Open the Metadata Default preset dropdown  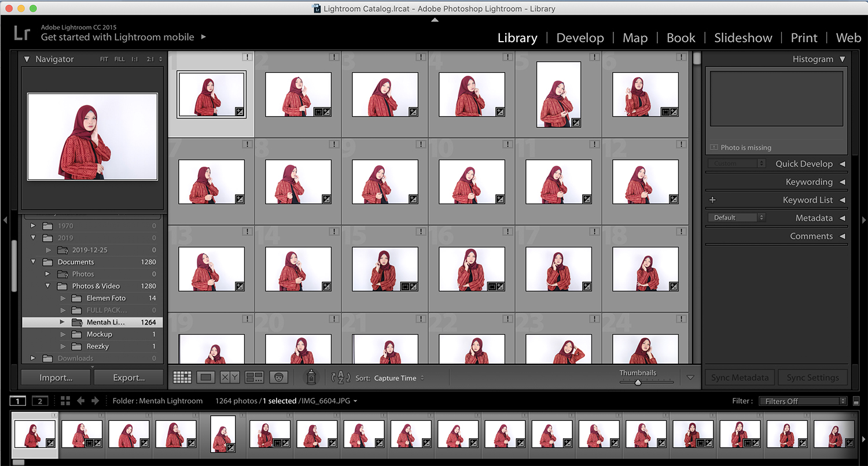click(x=736, y=218)
